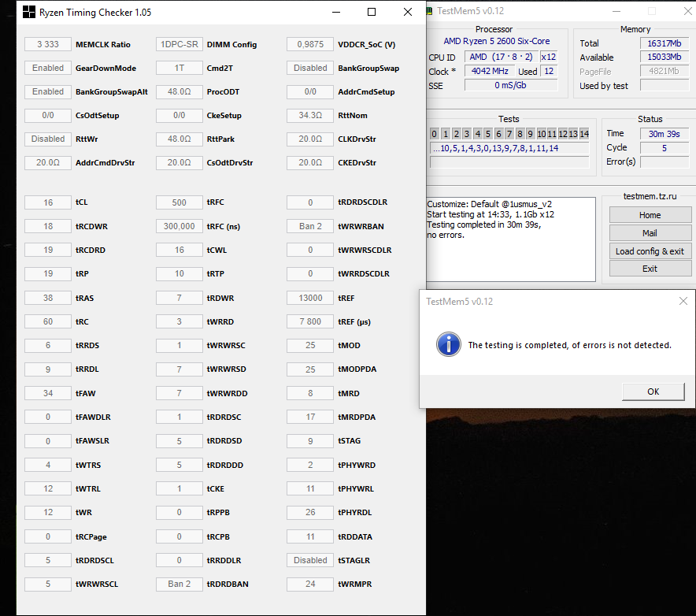Image resolution: width=696 pixels, height=616 pixels.
Task: Click test number 0 box in Tests
Action: 435,134
